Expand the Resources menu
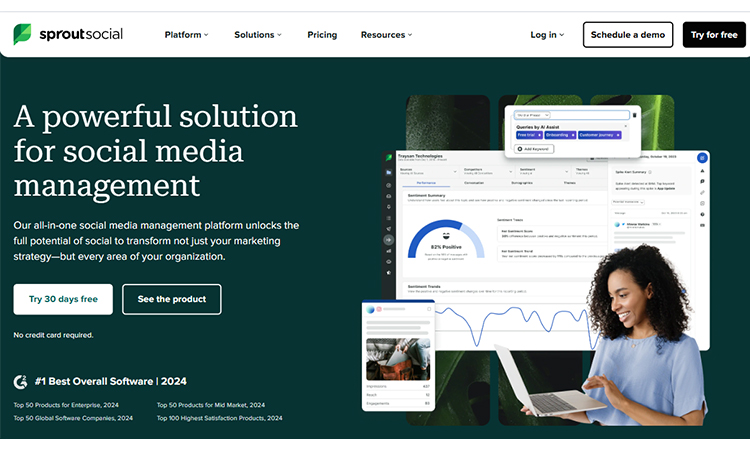750x450 pixels. (386, 35)
